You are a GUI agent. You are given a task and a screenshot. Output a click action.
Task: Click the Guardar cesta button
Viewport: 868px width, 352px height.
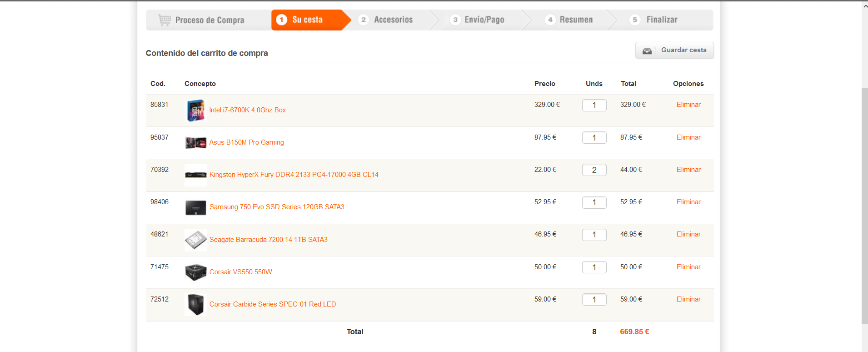click(x=674, y=50)
